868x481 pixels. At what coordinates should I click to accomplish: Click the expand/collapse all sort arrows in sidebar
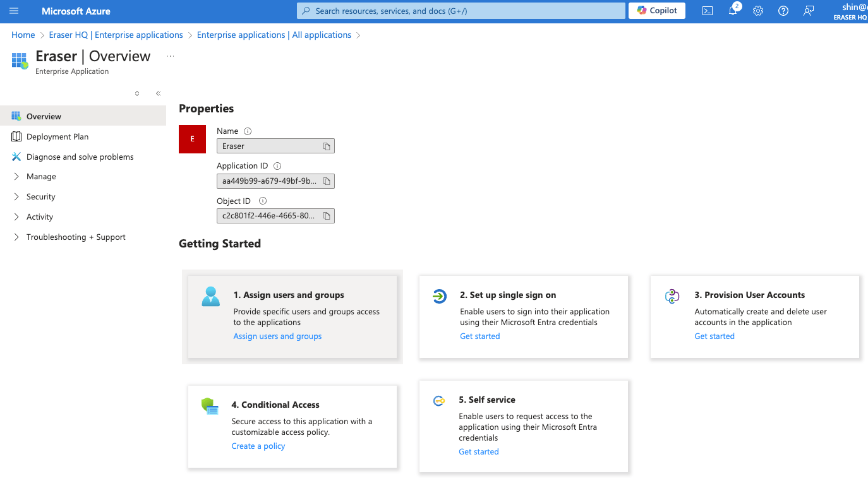pyautogui.click(x=137, y=93)
